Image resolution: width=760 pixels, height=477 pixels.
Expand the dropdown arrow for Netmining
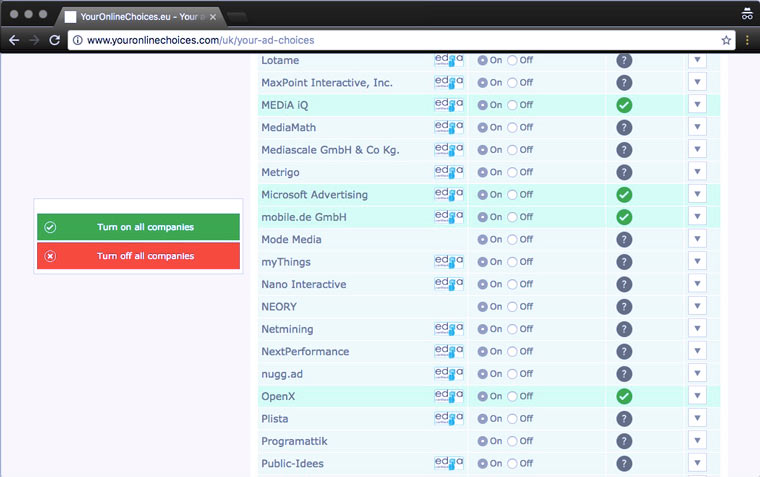click(697, 329)
